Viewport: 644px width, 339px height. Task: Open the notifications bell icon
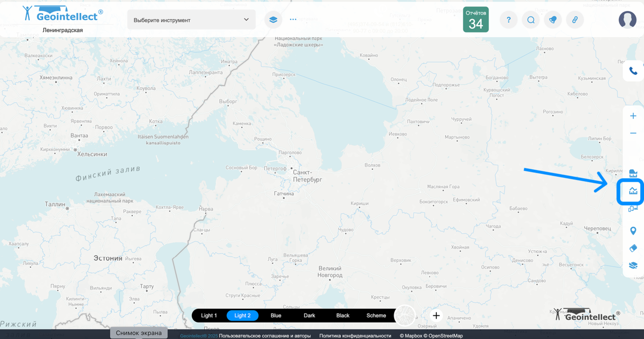[553, 20]
